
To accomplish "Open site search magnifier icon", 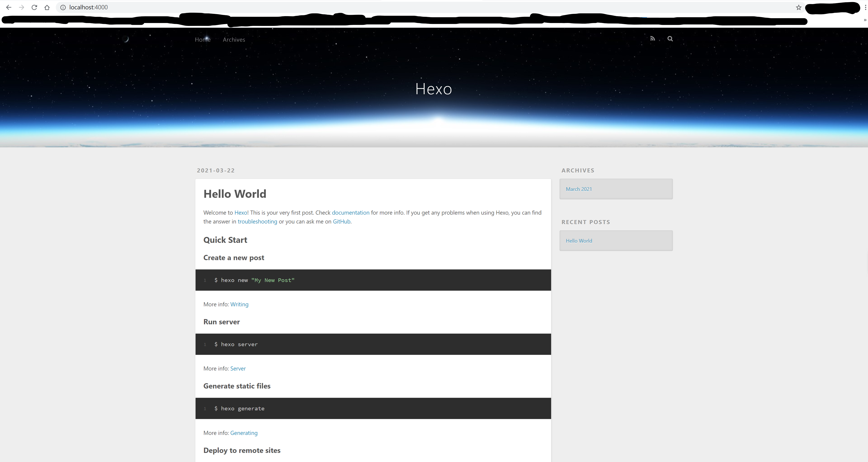I will 670,39.
